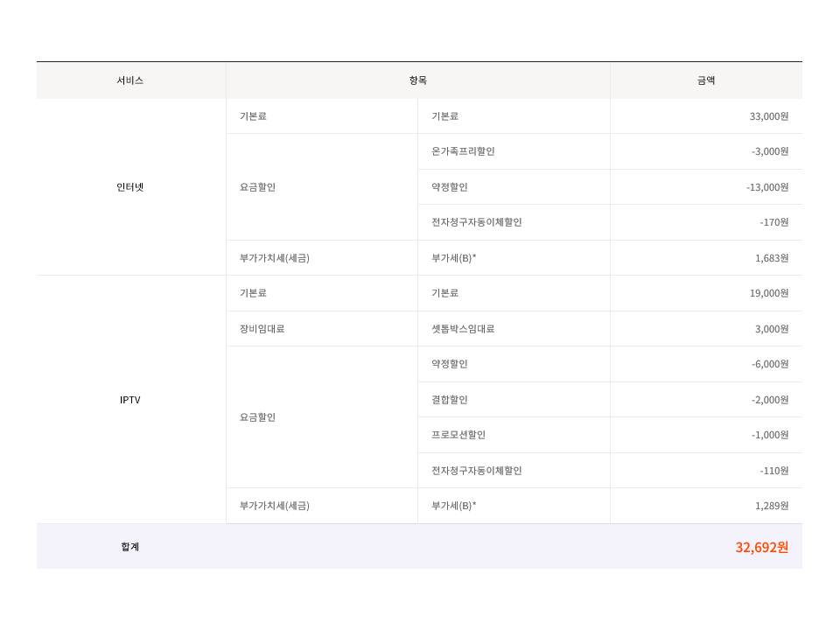This screenshot has width=840, height=630.
Task: Select the -6,000원 IPTV 약정할인 amount
Action: [x=769, y=364]
